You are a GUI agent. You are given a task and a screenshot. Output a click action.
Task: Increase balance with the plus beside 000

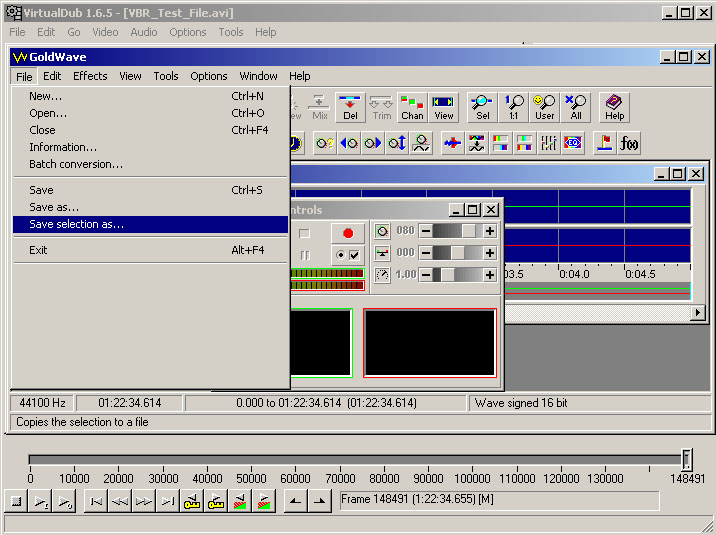pos(490,252)
